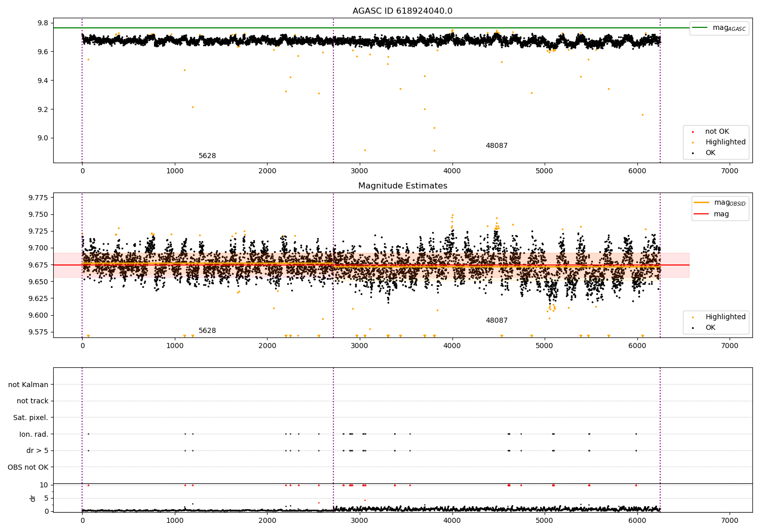Click the 'OBS not OK' axis label

(x=28, y=467)
